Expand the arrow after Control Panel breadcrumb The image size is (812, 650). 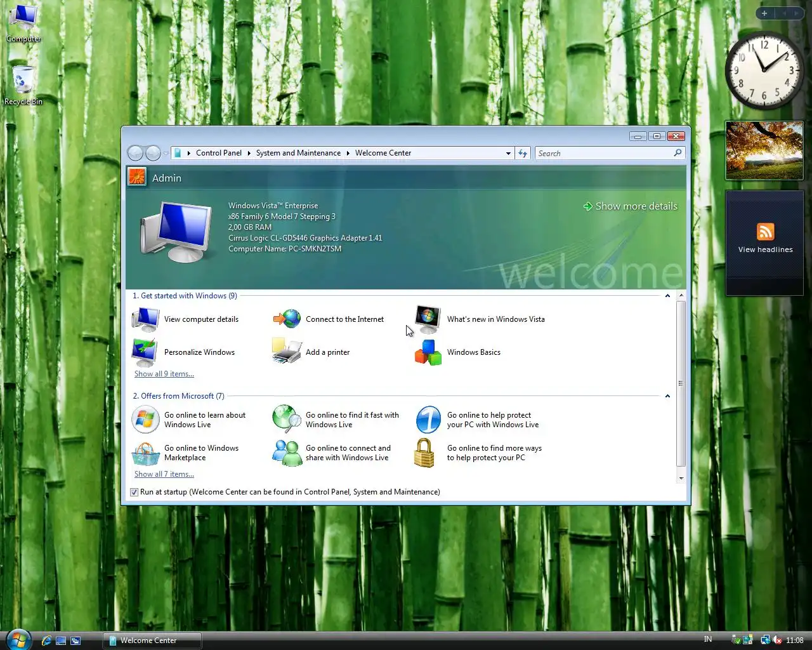(x=249, y=153)
